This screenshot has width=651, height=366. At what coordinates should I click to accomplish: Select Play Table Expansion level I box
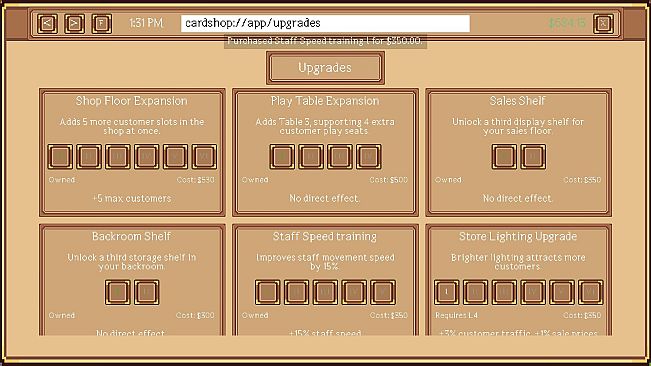(282, 156)
